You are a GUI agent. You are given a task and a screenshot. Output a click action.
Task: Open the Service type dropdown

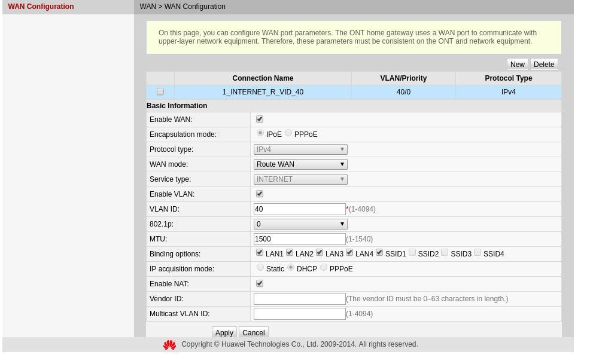point(300,179)
